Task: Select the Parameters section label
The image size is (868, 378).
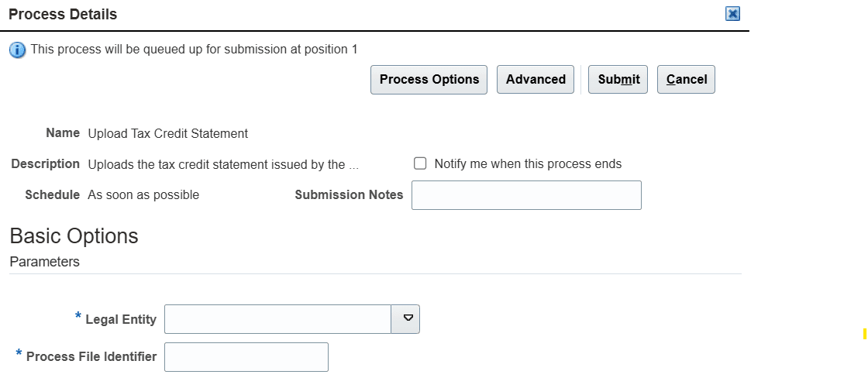Action: (x=45, y=262)
